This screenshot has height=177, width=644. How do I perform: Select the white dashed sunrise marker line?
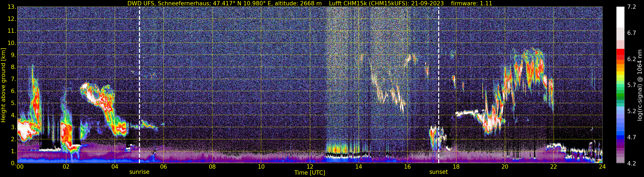pyautogui.click(x=140, y=85)
